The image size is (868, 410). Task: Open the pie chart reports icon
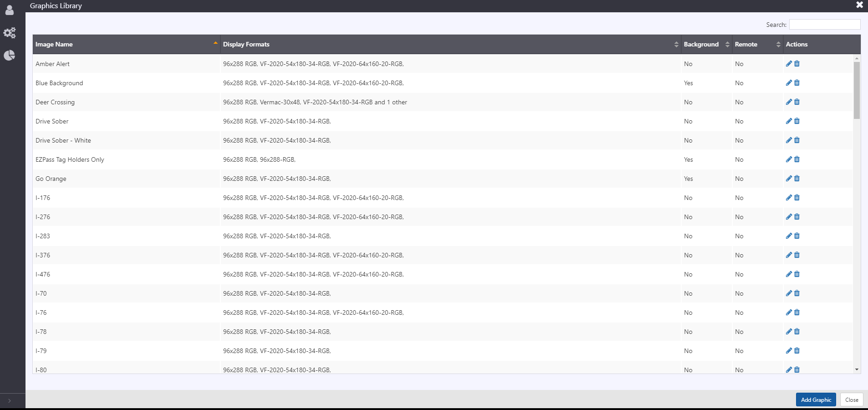(10, 55)
